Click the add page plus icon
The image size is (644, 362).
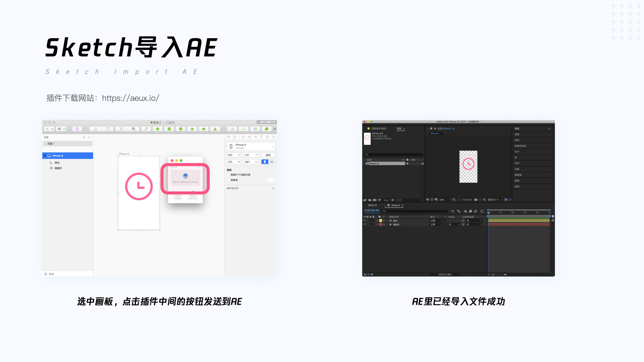pos(84,137)
